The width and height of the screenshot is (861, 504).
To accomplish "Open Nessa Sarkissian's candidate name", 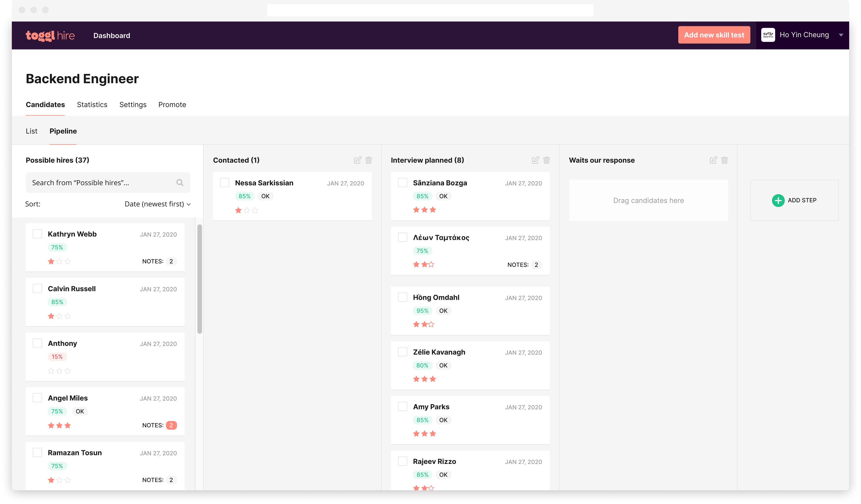I will click(264, 183).
